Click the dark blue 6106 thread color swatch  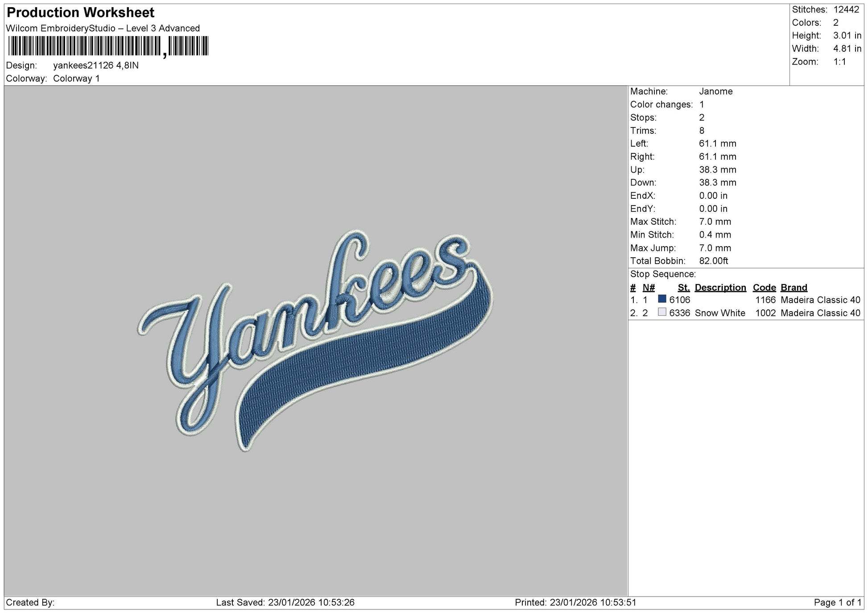click(x=662, y=299)
